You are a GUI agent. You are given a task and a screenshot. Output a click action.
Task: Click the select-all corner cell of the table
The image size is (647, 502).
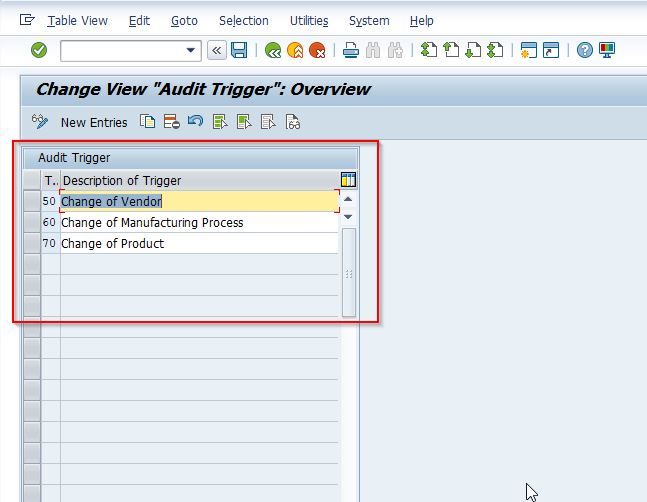click(32, 180)
